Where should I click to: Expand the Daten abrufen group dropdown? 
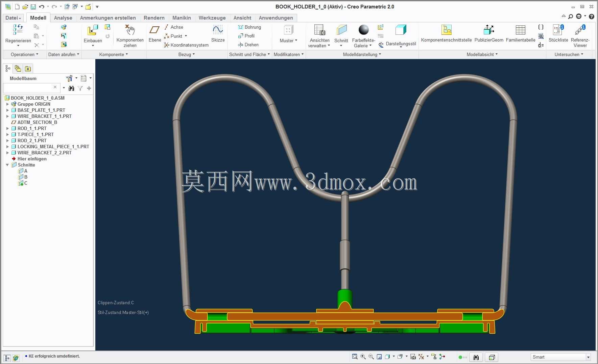[64, 54]
